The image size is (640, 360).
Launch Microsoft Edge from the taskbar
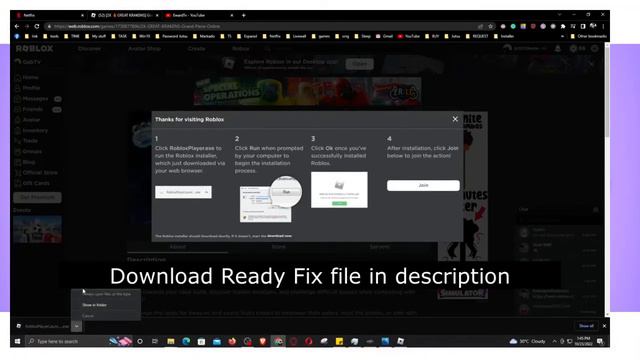186,341
